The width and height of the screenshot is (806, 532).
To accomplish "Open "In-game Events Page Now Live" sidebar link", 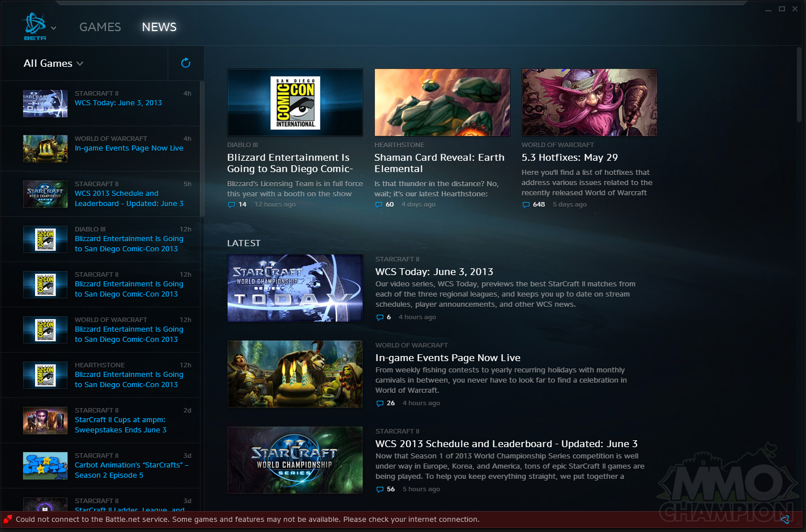I will [129, 148].
